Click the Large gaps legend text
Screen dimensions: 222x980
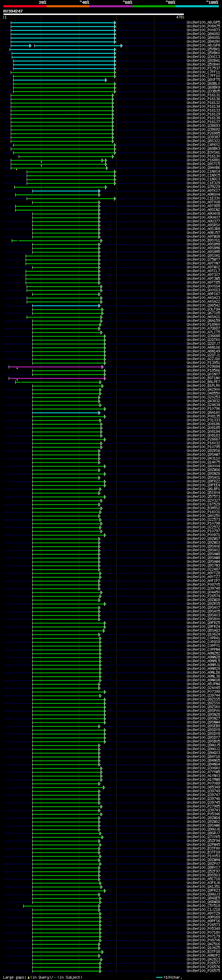coord(43,977)
